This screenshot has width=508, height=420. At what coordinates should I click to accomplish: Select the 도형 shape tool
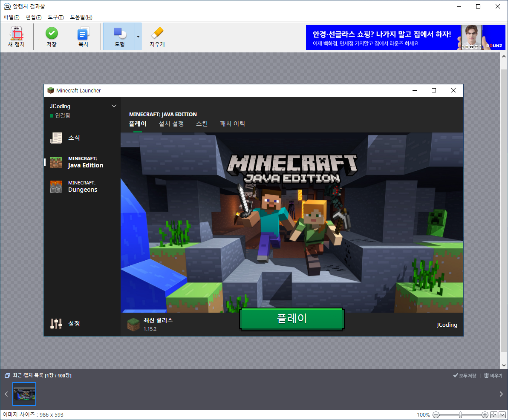(119, 37)
